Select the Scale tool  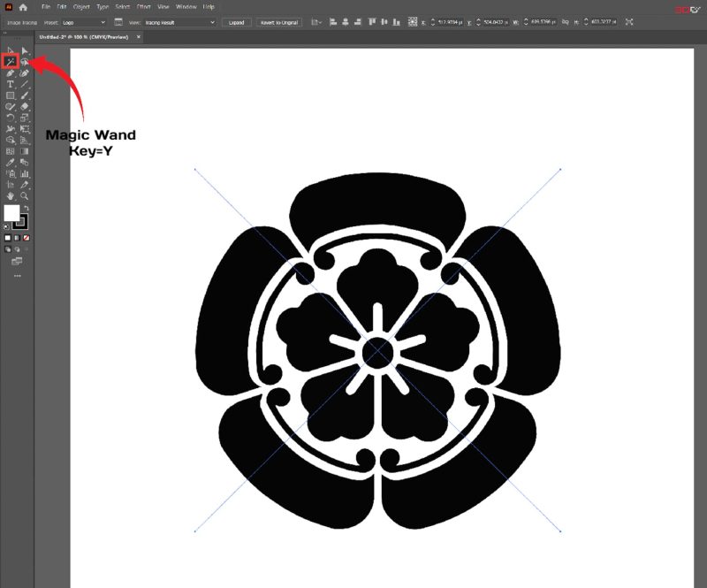25,118
